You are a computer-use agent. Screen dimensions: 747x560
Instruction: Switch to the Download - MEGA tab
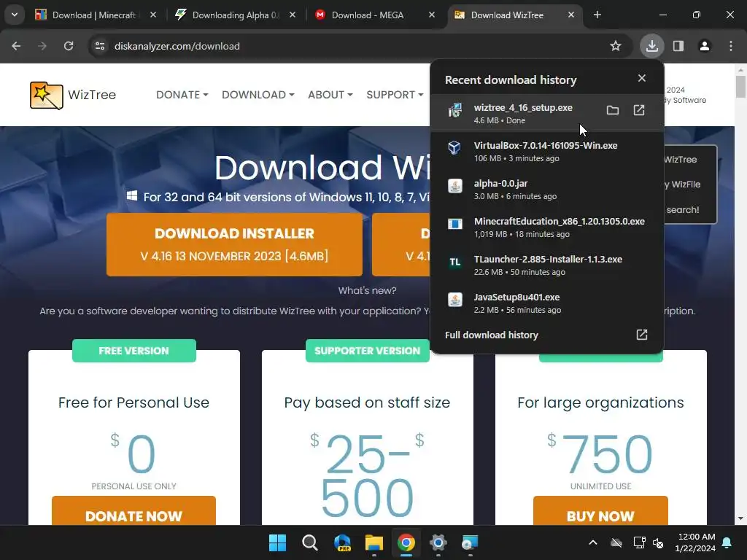coord(376,15)
